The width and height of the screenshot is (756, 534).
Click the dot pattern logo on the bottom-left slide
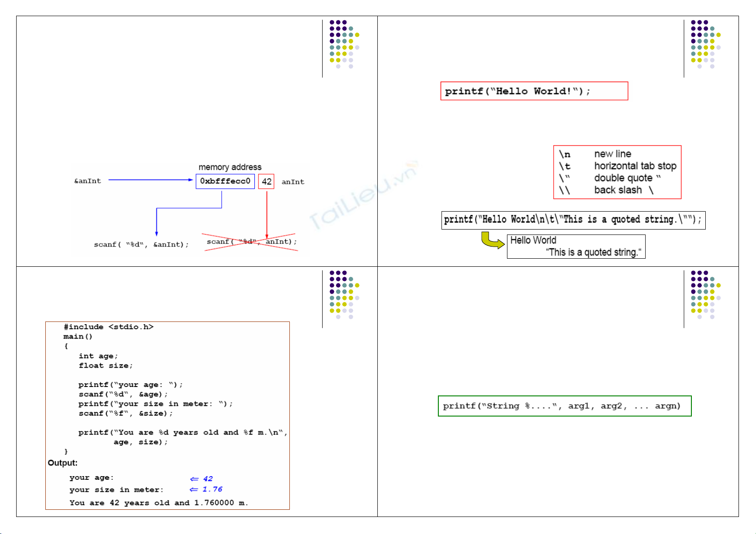click(344, 295)
